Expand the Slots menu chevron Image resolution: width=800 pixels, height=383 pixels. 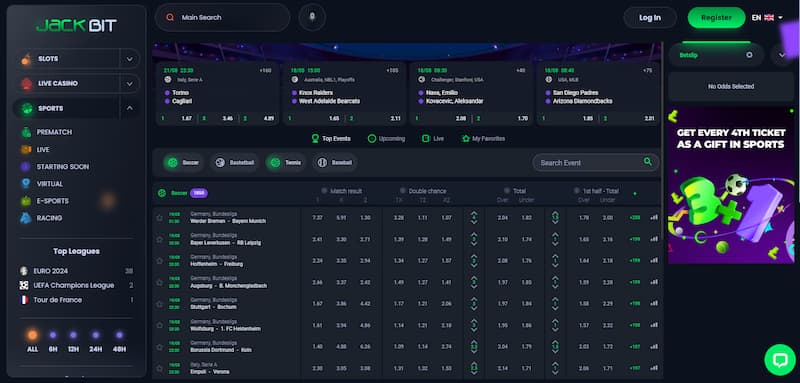pos(130,59)
